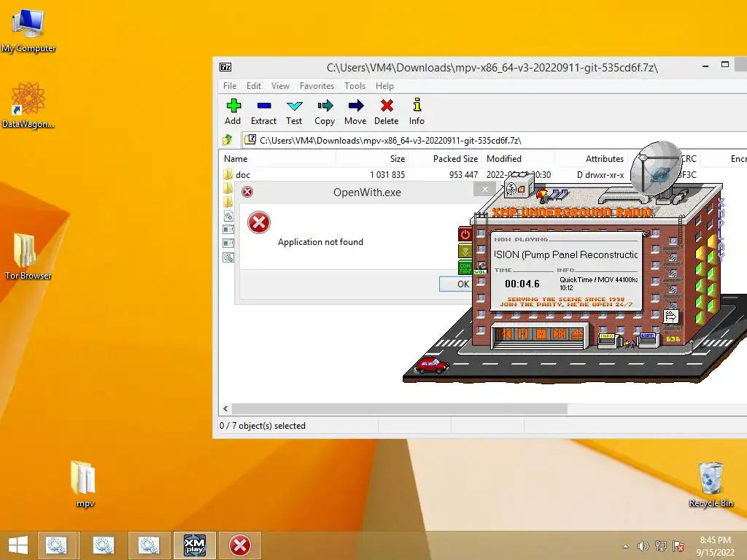Viewport: 747px width, 560px height.
Task: Skip to next track in XMPlay
Action: (x=560, y=334)
